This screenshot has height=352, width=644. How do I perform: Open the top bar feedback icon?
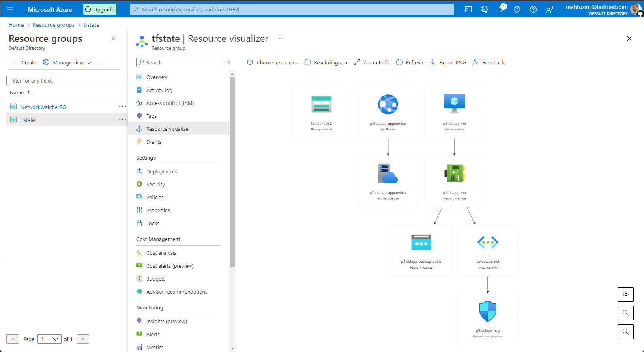coord(550,9)
